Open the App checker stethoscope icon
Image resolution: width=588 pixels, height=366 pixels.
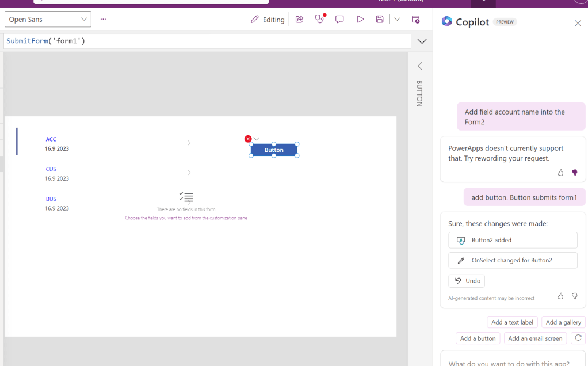319,20
